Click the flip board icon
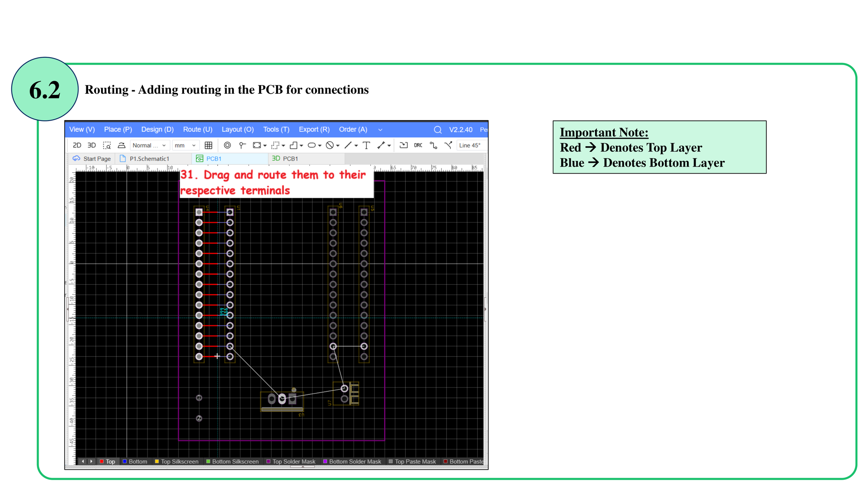 122,145
